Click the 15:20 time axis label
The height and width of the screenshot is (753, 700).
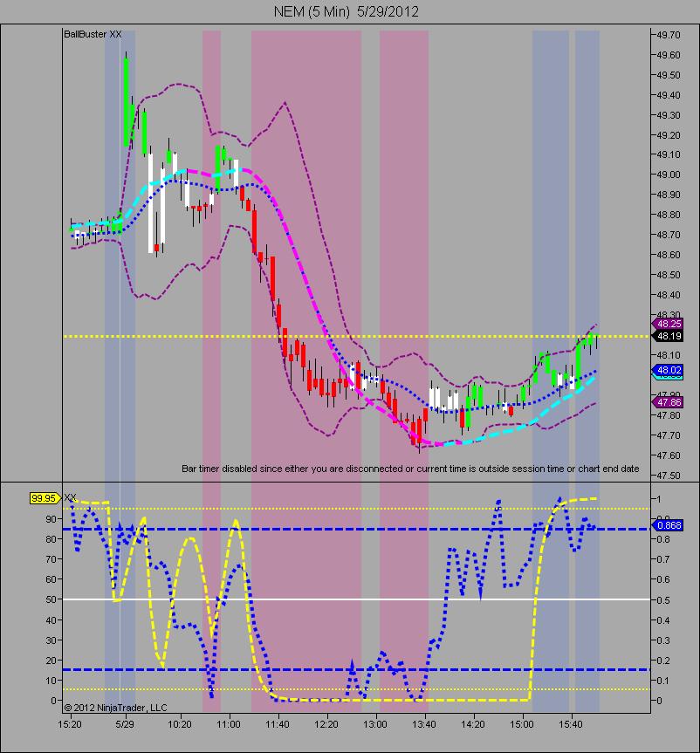pyautogui.click(x=70, y=723)
